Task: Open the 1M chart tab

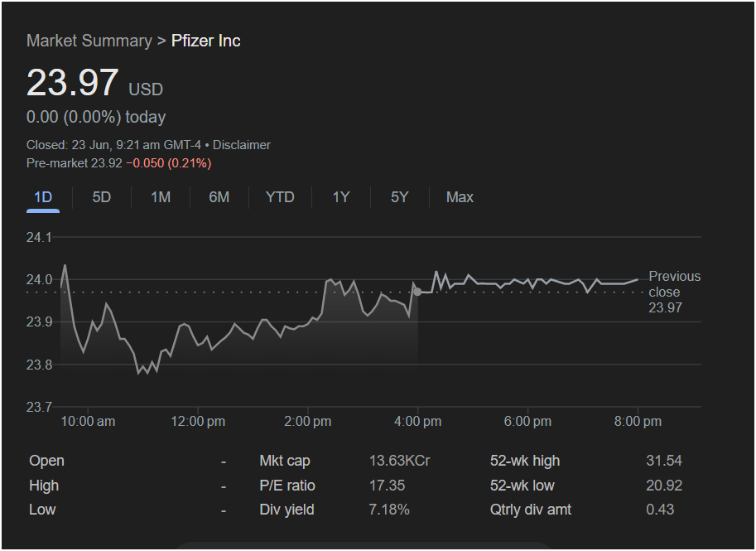Action: (161, 197)
